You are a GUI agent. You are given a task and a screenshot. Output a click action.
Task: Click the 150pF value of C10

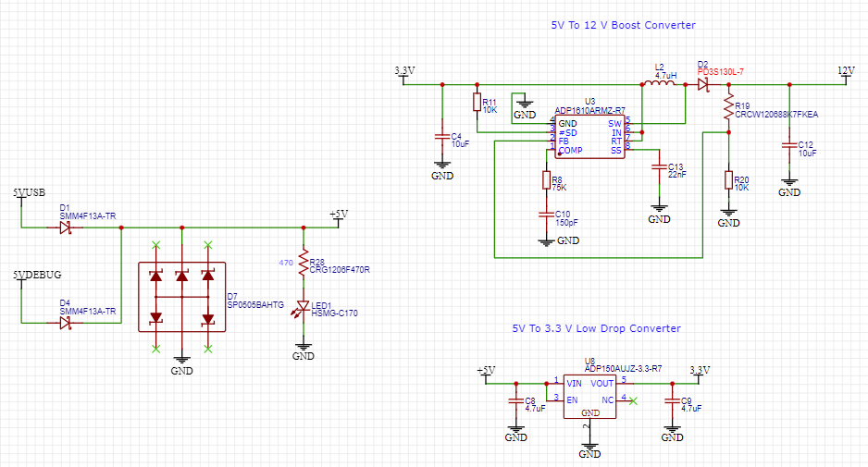[x=566, y=223]
